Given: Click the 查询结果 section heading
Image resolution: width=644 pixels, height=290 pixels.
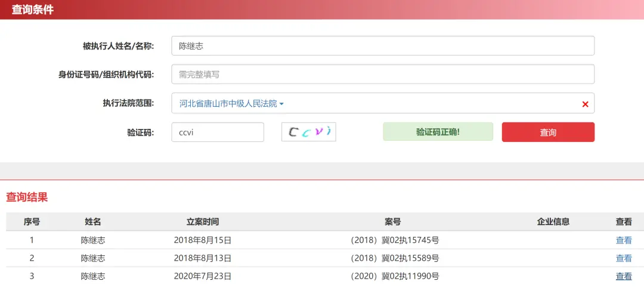Looking at the screenshot, I should tap(27, 198).
